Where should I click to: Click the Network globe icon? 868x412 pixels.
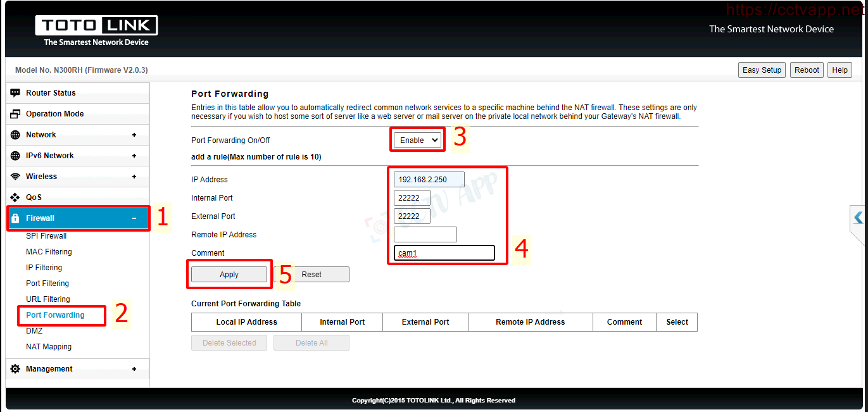[x=15, y=135]
